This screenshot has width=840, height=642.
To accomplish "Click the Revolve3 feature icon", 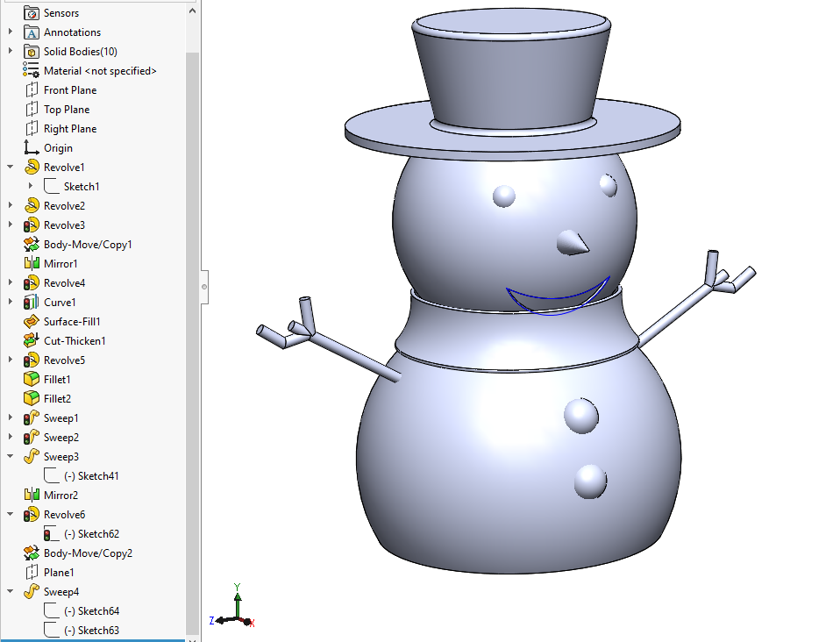I will coord(32,225).
